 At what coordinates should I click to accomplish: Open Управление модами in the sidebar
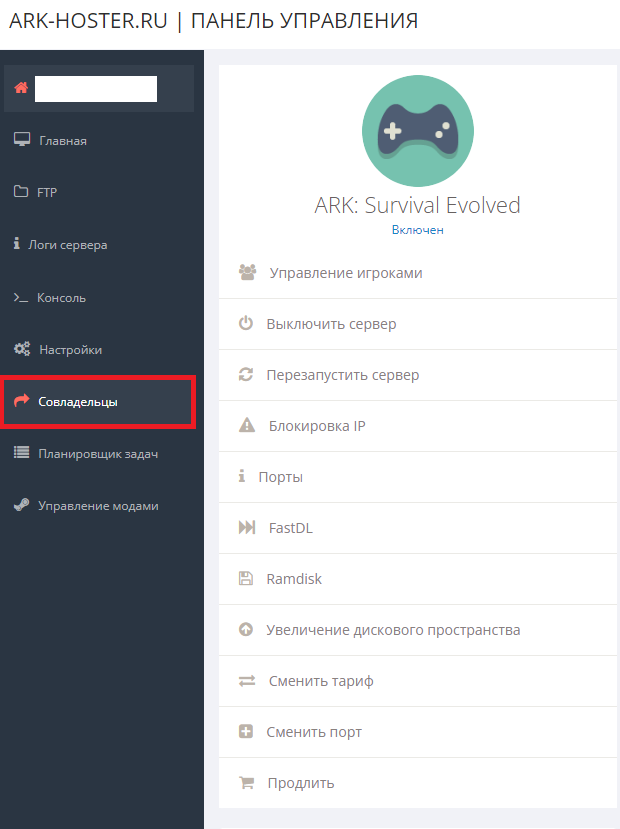click(99, 505)
